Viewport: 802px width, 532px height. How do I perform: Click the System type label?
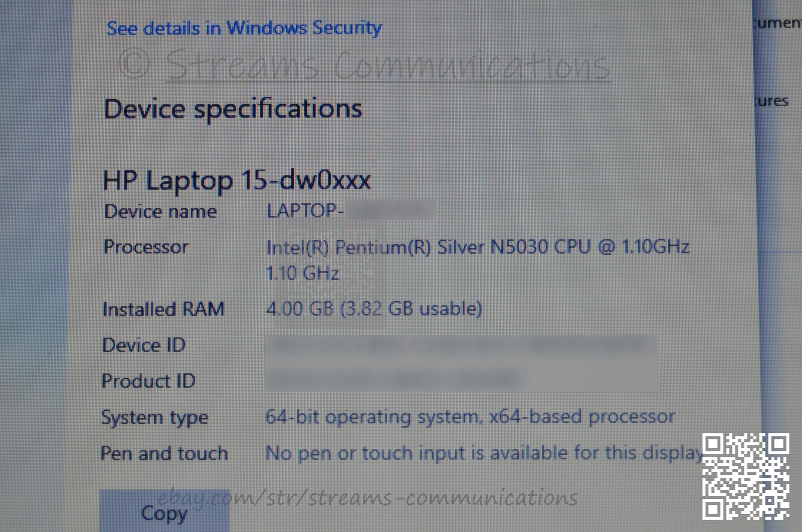click(154, 417)
